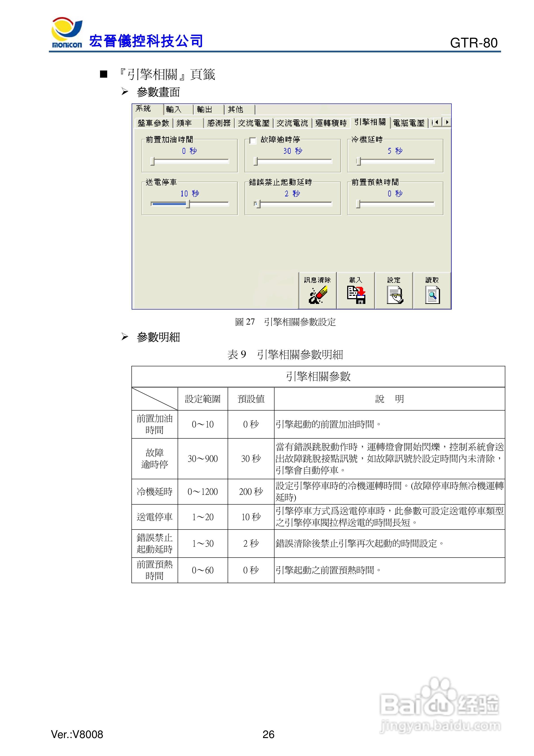Viewport: 534px width, 756px height.
Task: Enable the 故障逾時停 checkbox
Action: click(253, 141)
